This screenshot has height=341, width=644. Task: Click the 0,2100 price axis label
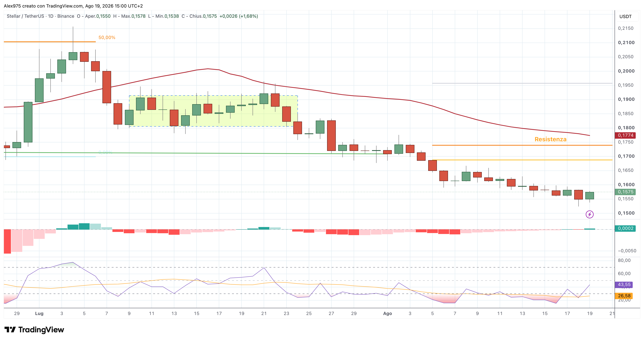point(626,42)
